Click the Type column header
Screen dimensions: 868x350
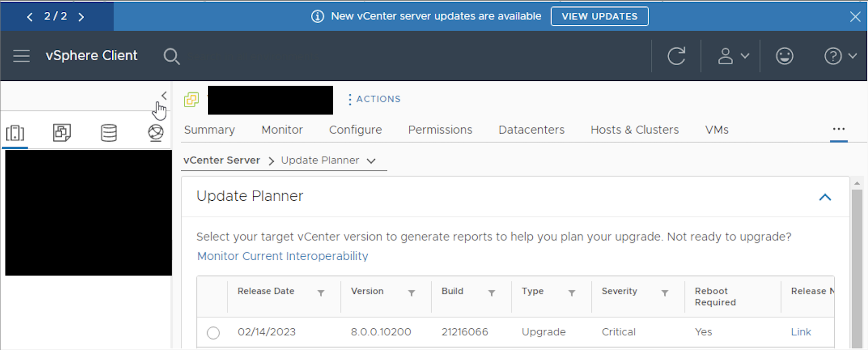pos(533,291)
